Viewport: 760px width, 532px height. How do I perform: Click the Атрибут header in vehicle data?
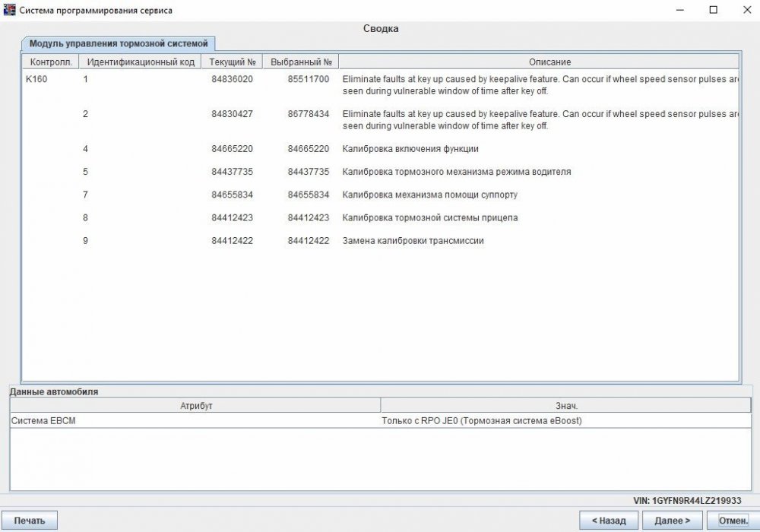point(195,406)
